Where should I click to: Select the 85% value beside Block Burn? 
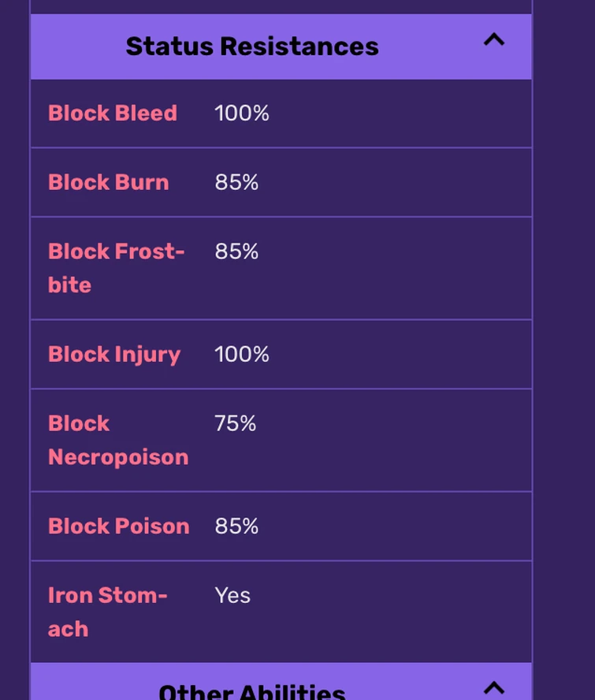tap(236, 183)
